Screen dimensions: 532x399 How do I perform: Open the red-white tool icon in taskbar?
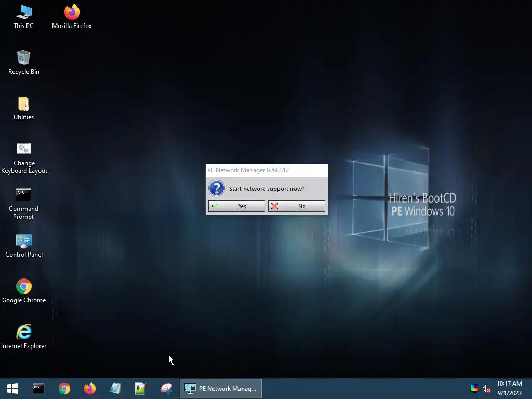pos(166,389)
